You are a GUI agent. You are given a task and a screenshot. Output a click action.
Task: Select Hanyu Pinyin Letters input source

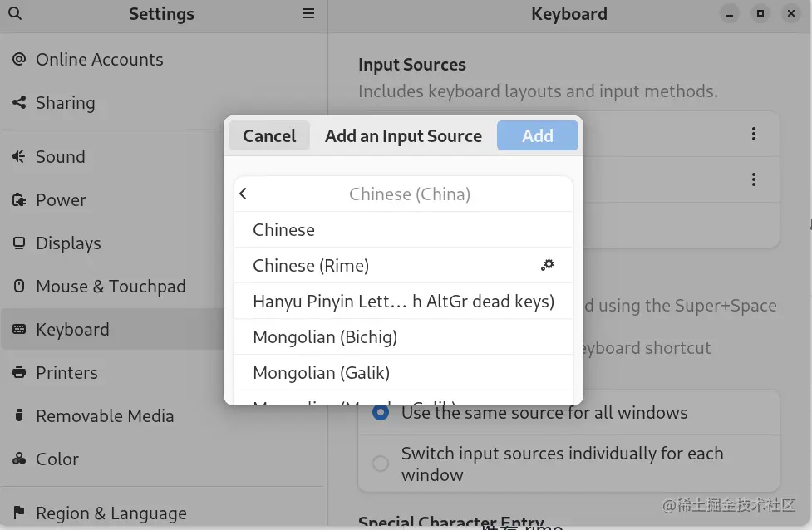403,302
